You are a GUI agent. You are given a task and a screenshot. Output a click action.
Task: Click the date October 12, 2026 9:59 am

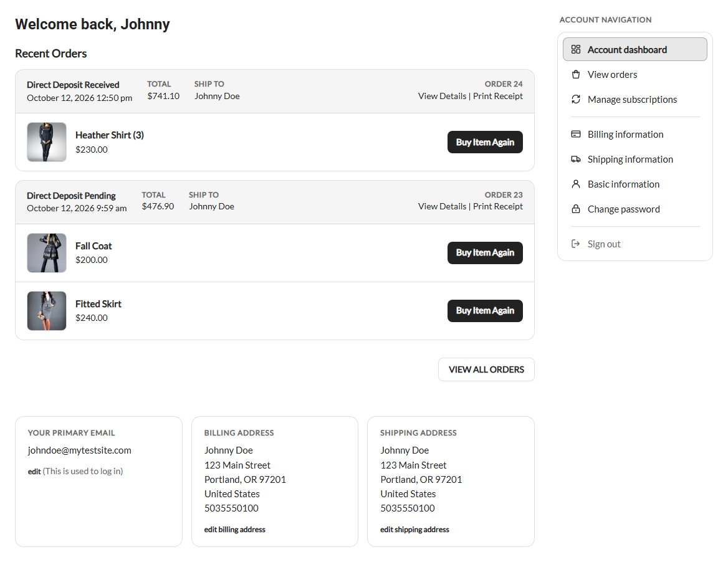coord(77,208)
